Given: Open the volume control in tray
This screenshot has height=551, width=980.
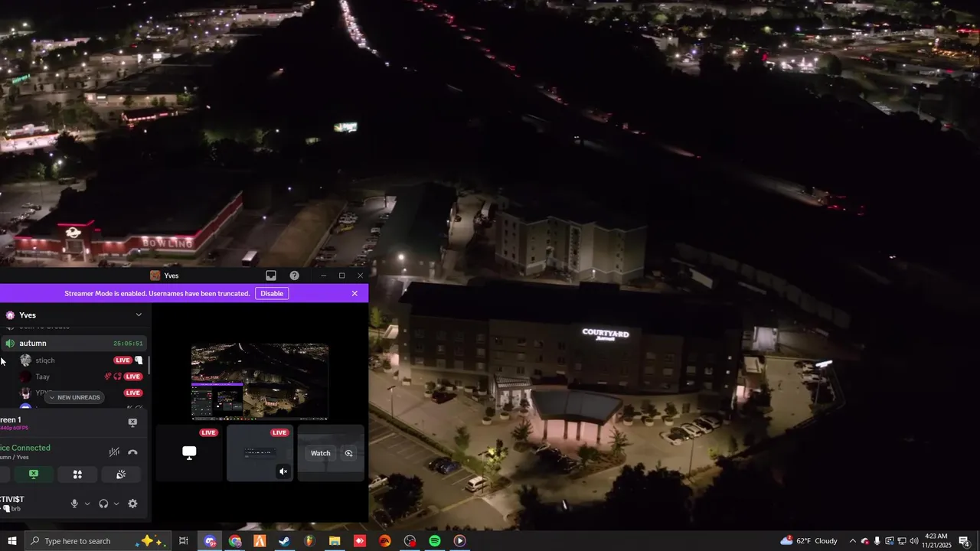Looking at the screenshot, I should [914, 541].
